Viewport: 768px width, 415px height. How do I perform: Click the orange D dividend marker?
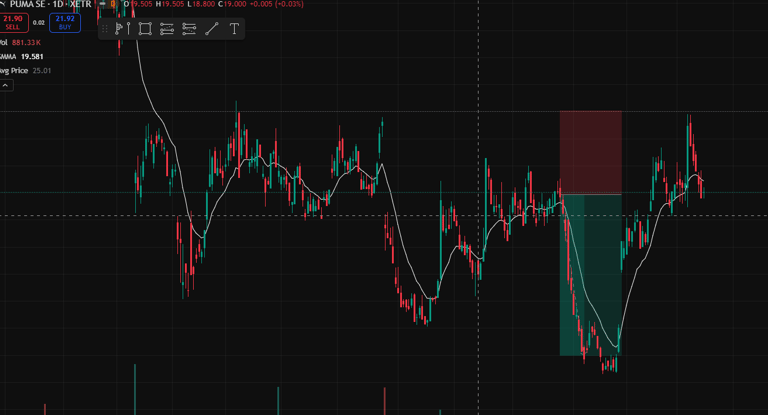click(x=113, y=4)
